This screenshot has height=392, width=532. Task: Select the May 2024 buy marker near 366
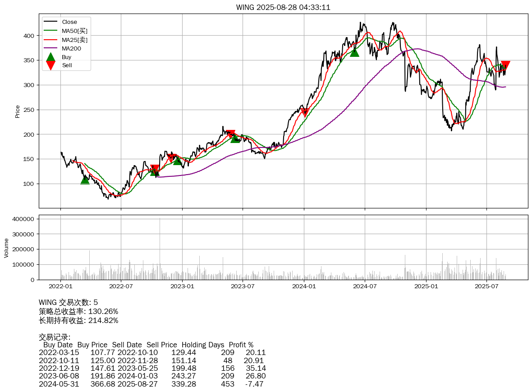pyautogui.click(x=354, y=52)
